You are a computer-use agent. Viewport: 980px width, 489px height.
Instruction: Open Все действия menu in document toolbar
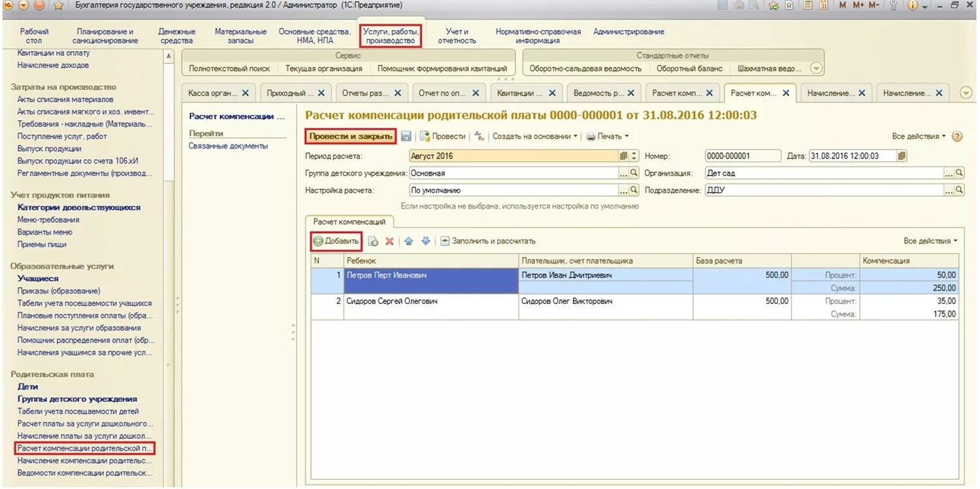919,137
